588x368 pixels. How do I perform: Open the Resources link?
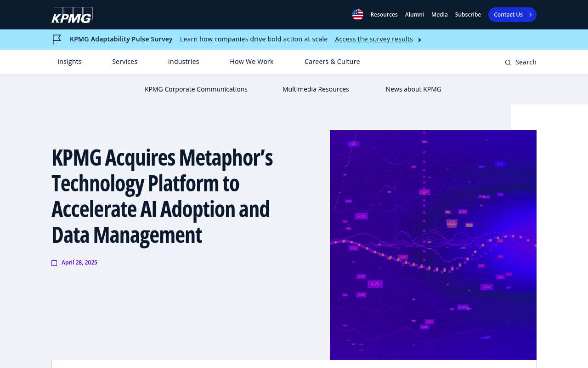384,15
